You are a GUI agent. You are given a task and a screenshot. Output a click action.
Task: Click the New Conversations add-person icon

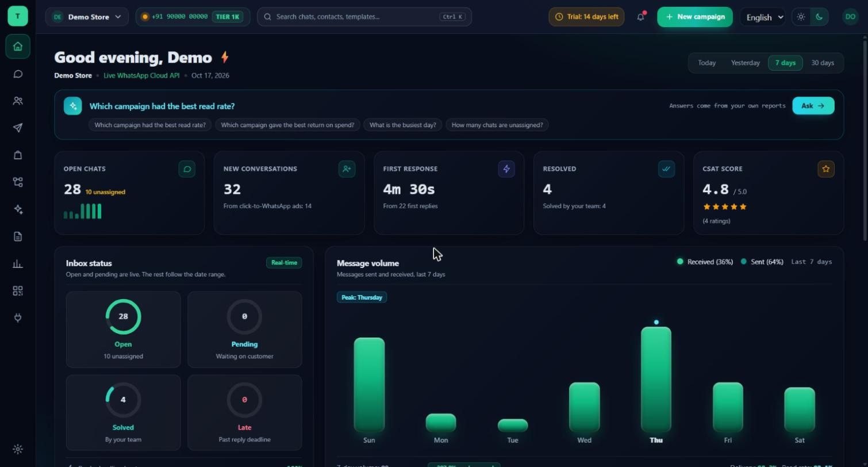[x=347, y=169]
